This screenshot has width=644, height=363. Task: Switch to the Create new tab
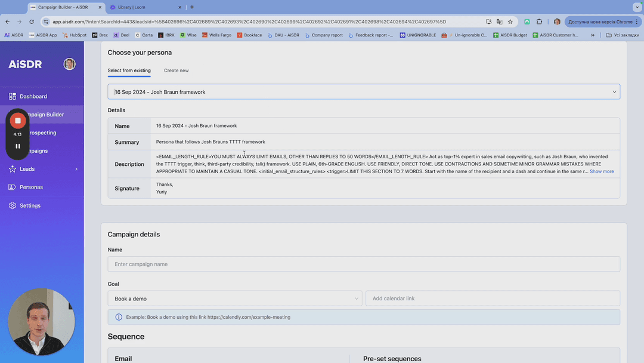pos(176,70)
